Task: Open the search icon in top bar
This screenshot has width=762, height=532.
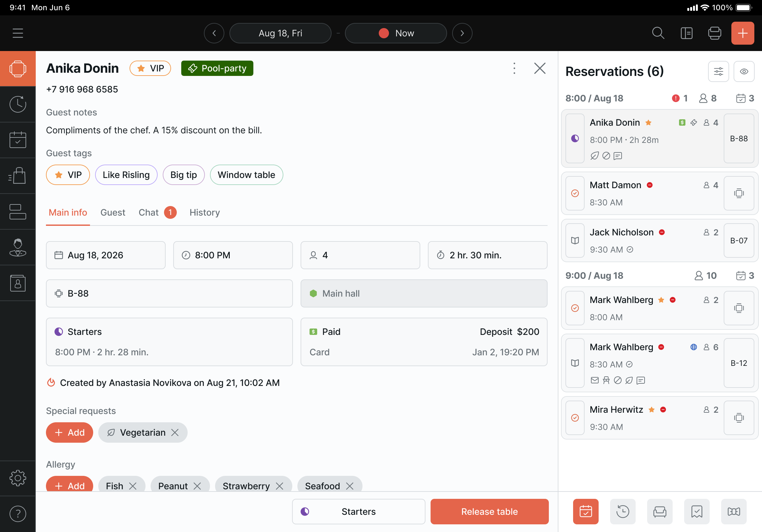Action: (658, 33)
